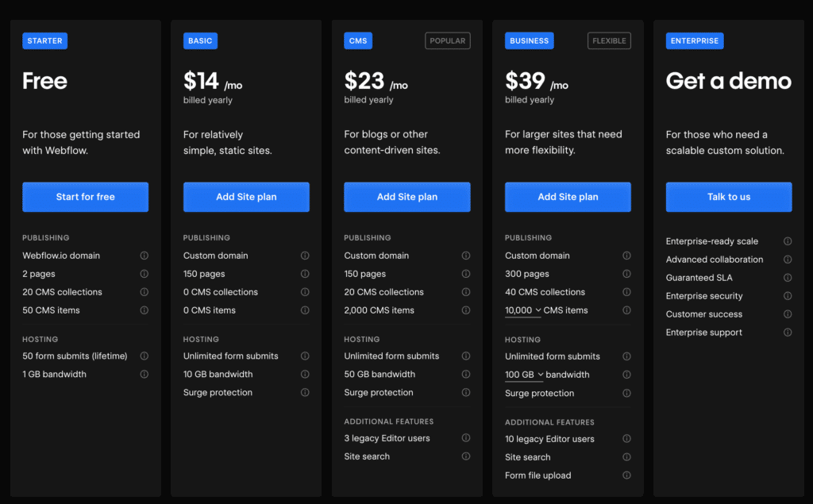Click Business plan Site search text
813x504 pixels.
pyautogui.click(x=528, y=457)
